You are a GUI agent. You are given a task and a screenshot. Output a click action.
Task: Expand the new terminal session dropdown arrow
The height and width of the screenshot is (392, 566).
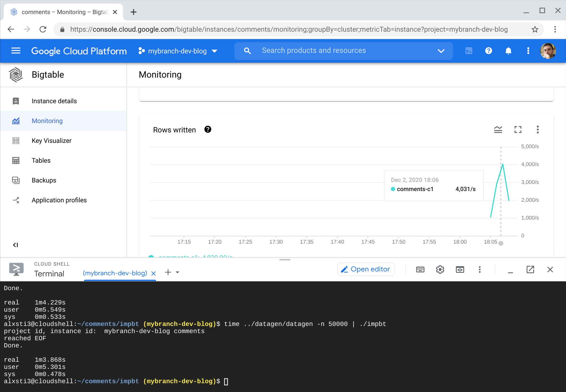(178, 273)
